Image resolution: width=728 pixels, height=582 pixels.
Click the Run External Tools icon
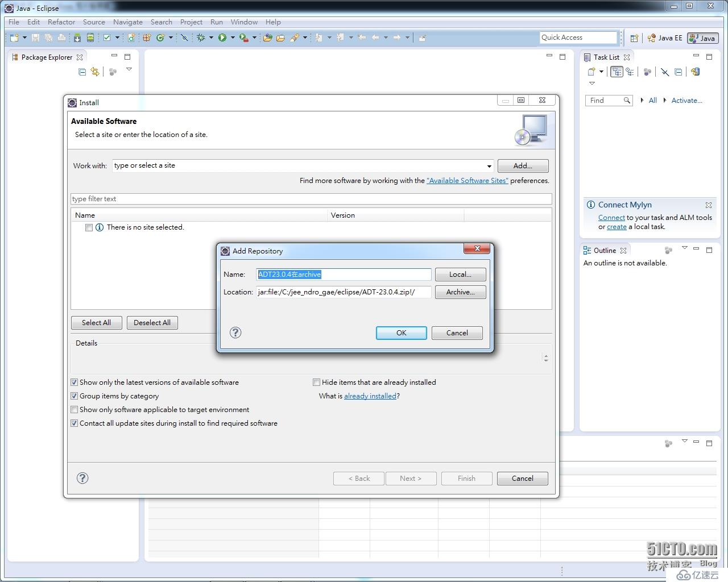[x=244, y=38]
